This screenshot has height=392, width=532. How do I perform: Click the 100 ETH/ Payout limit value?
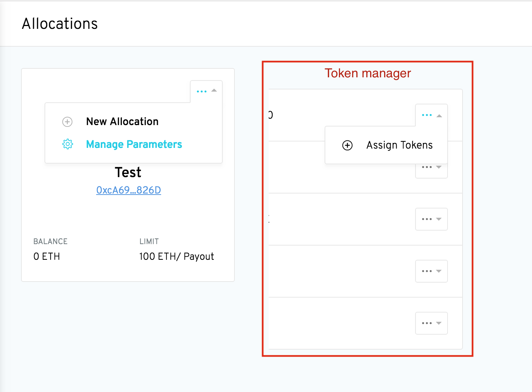[177, 256]
